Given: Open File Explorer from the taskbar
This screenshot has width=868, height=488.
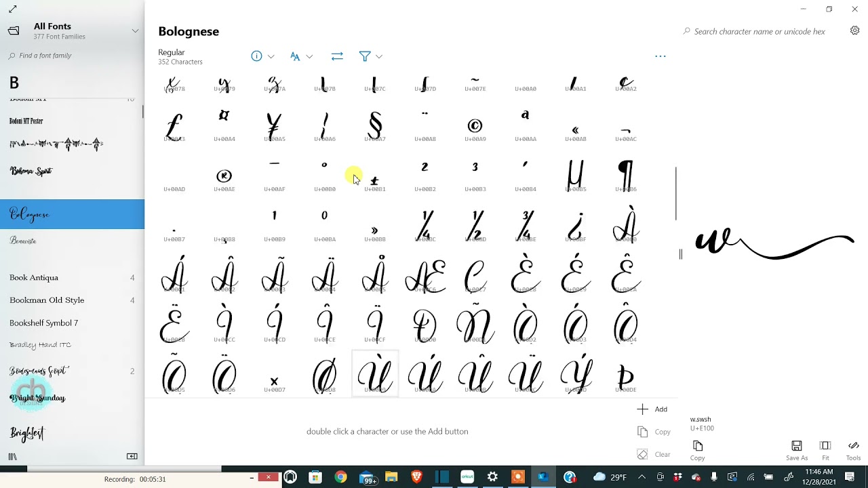Looking at the screenshot, I should coord(391,477).
